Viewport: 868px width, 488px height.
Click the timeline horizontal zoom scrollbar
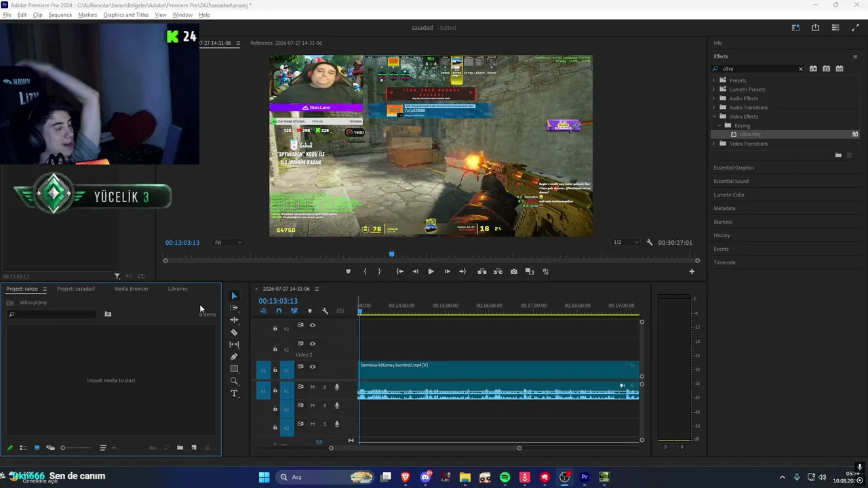pos(425,447)
